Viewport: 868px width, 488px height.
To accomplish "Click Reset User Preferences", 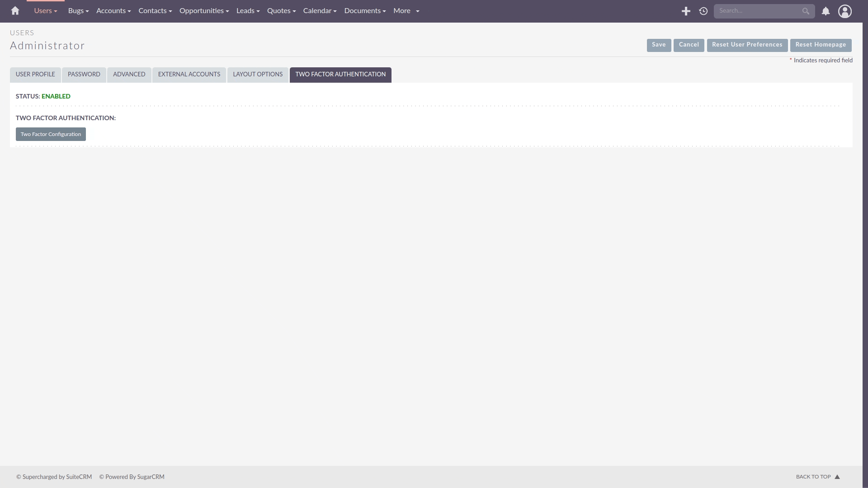I will click(747, 45).
